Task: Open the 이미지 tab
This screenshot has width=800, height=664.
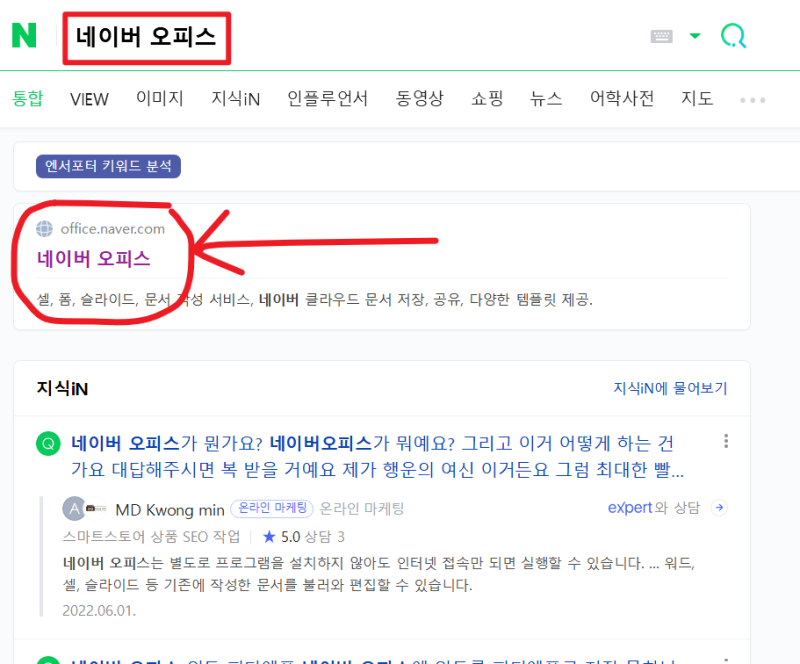Action: (160, 98)
